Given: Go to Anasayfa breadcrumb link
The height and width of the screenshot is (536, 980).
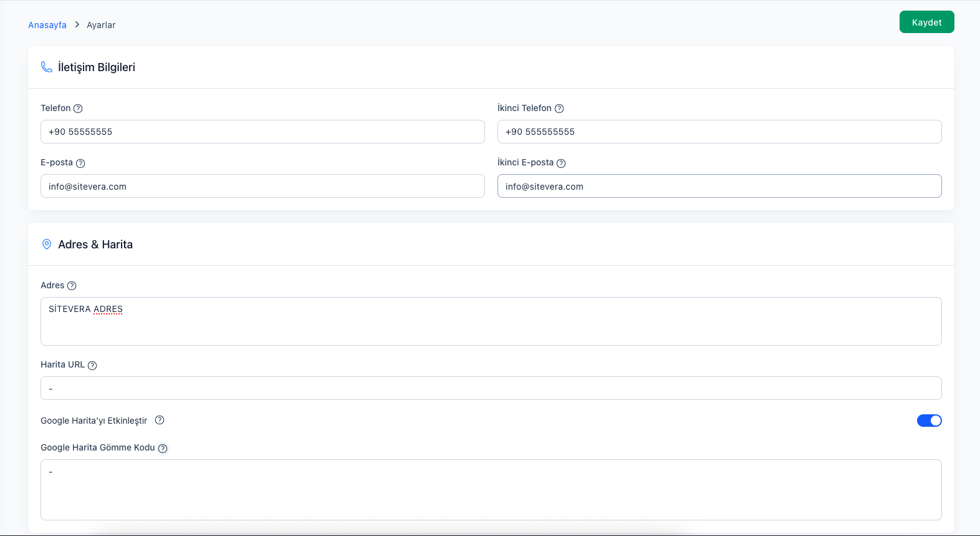Looking at the screenshot, I should coord(47,25).
